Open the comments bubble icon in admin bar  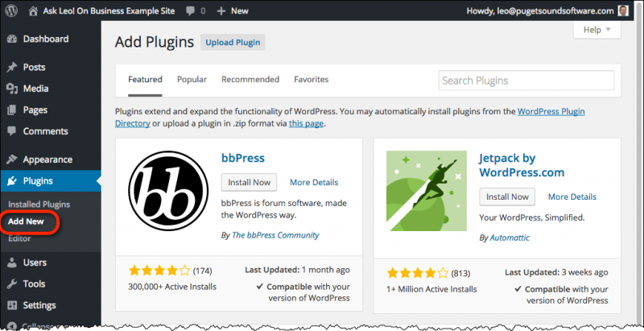pos(190,11)
